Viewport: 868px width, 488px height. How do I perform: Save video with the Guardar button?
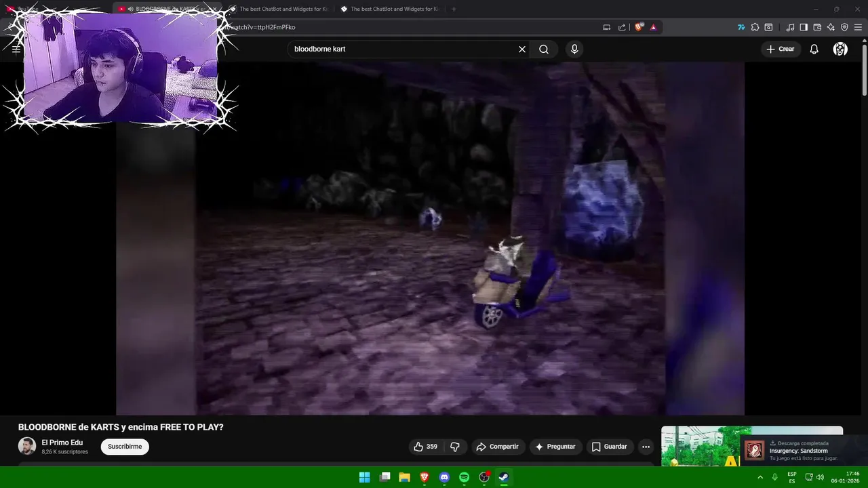[x=610, y=447]
